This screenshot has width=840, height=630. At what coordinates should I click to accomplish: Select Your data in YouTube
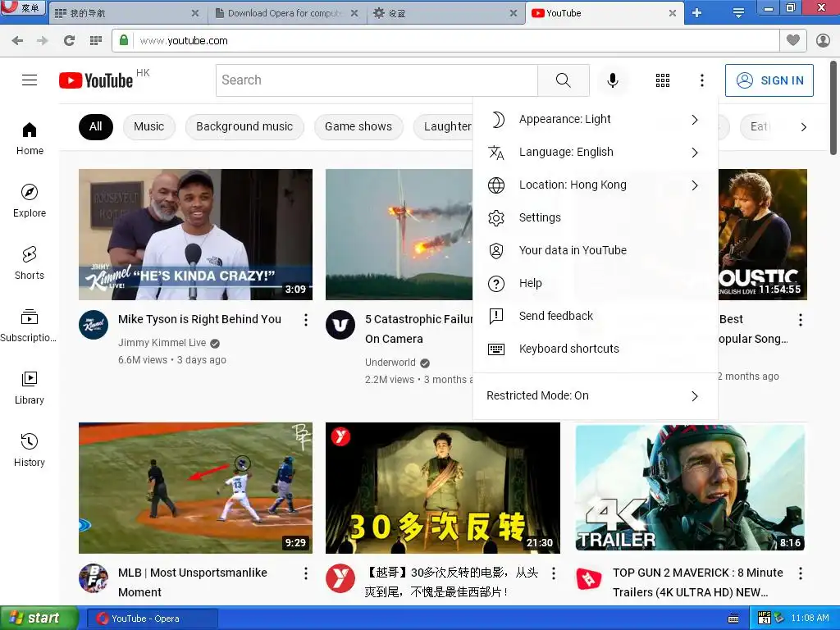[596, 251]
